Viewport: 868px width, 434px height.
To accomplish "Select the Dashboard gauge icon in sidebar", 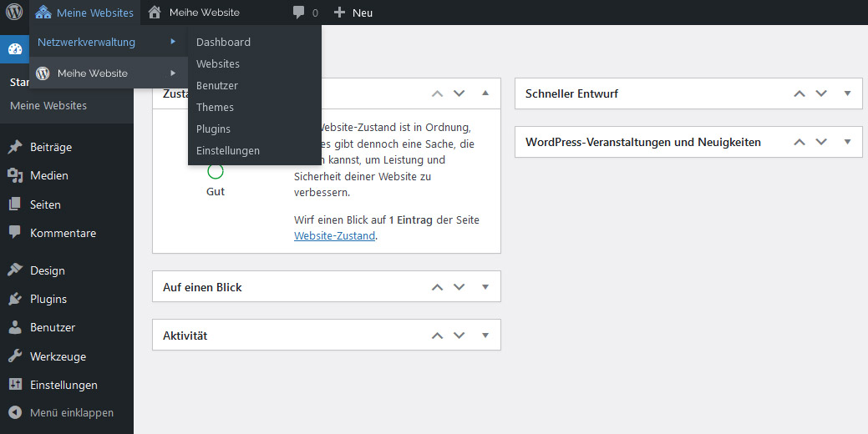I will (15, 50).
